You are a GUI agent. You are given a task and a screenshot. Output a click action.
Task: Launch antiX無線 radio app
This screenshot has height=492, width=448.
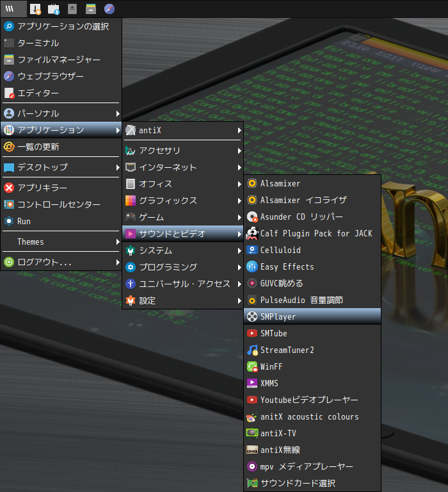coord(312,450)
